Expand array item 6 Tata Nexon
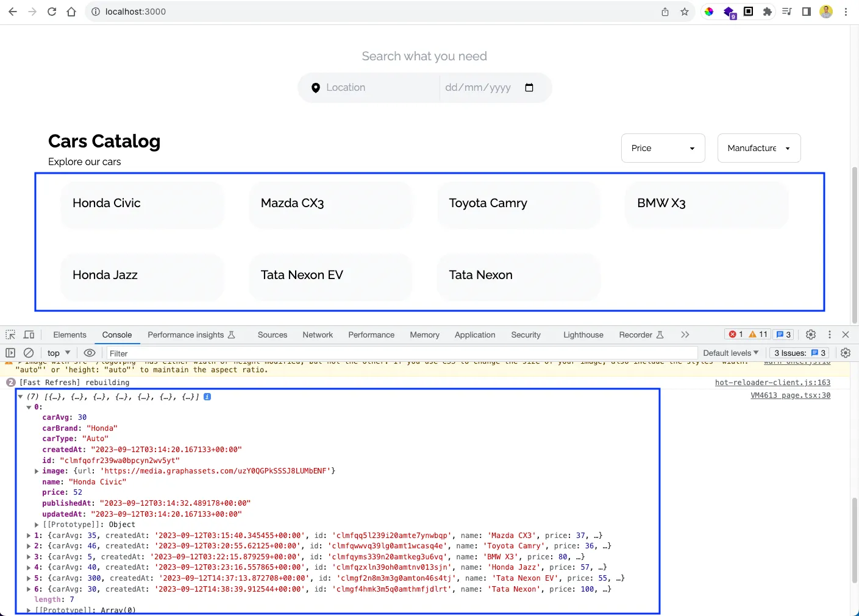The height and width of the screenshot is (616, 859). [x=29, y=589]
